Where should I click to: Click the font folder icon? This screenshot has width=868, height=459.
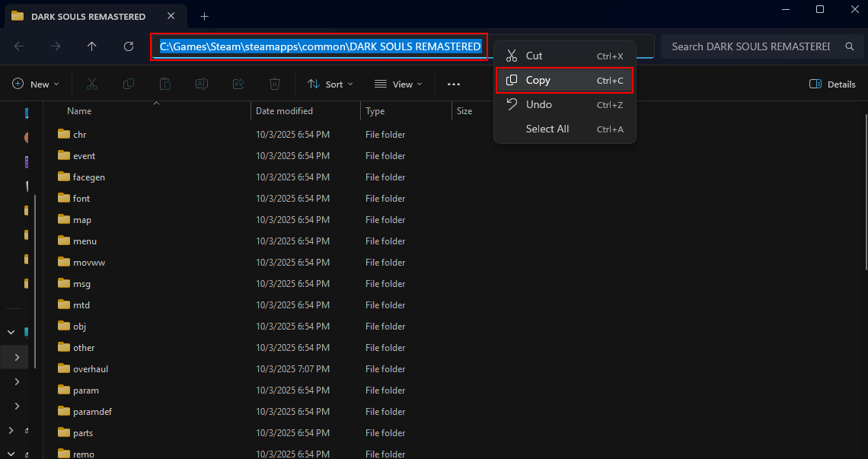64,198
